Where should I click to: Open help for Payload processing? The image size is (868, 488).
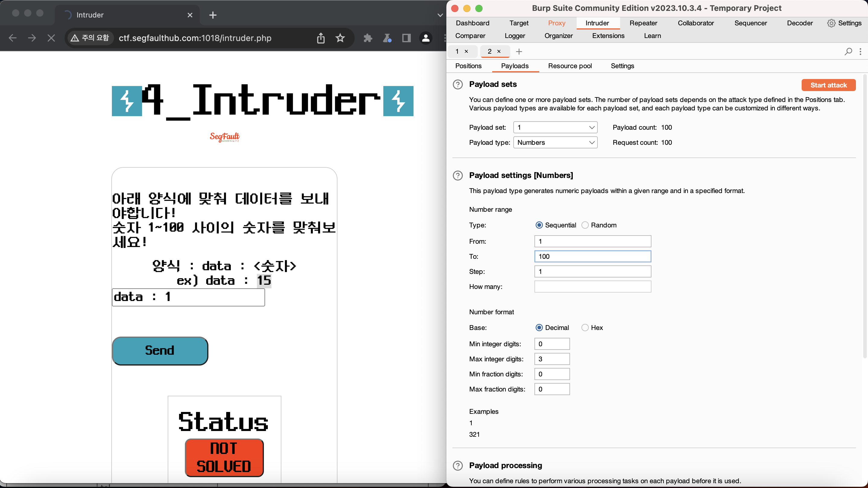tap(458, 465)
